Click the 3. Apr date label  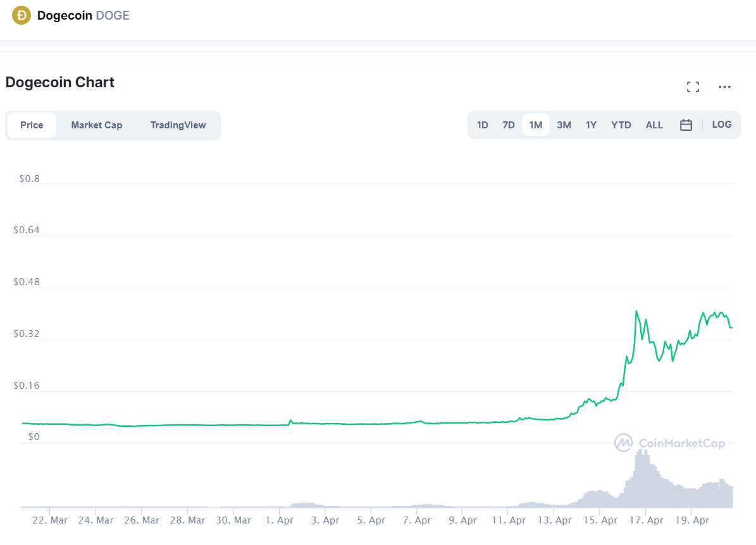click(325, 520)
